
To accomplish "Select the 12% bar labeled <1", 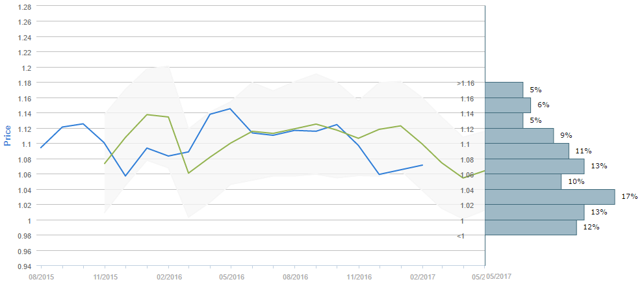I will click(x=530, y=227).
